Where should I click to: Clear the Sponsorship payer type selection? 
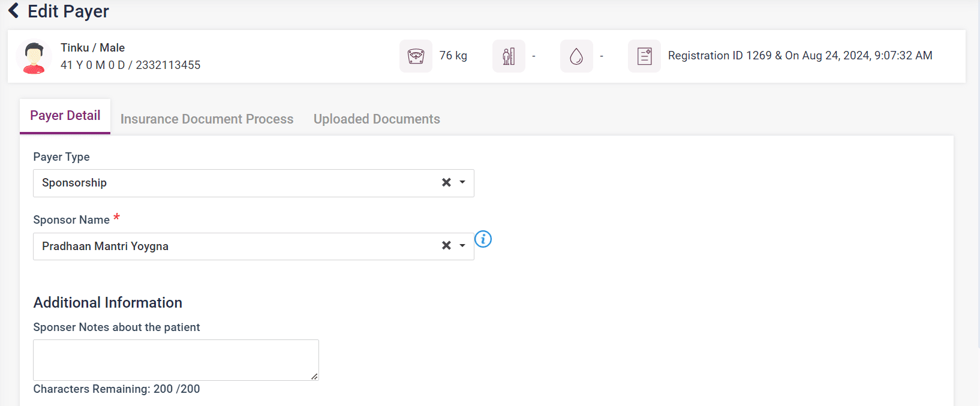click(x=446, y=182)
